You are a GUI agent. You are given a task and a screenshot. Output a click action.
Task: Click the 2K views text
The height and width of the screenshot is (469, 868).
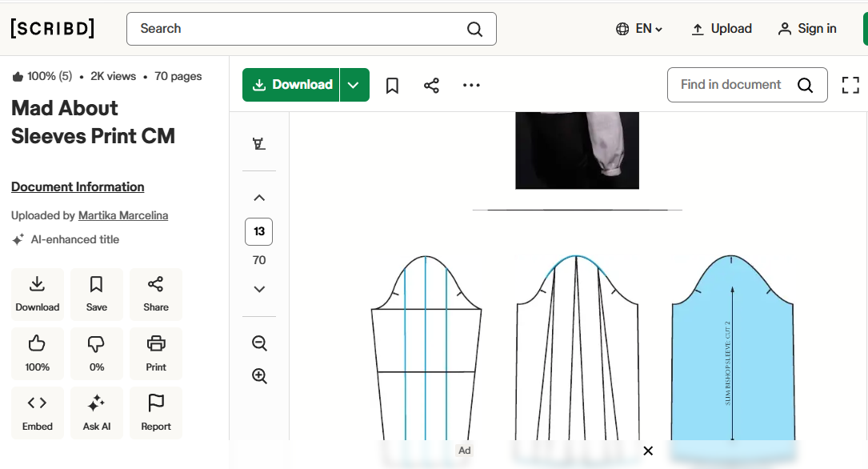[x=113, y=76]
